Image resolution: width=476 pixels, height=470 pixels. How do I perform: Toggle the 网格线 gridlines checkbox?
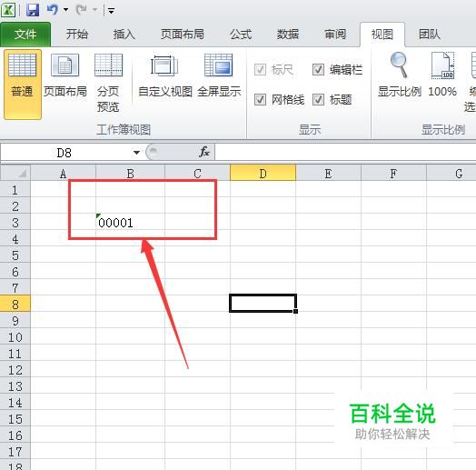click(x=260, y=99)
